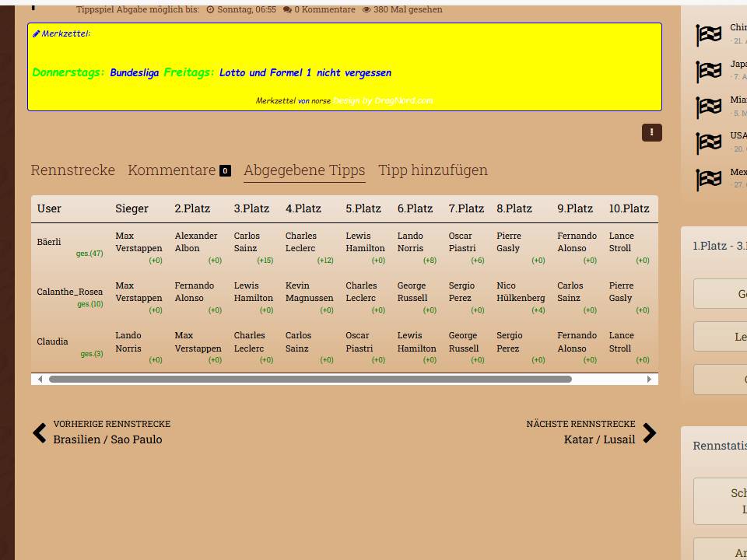Click the table scrollbar left arrow

coord(40,380)
